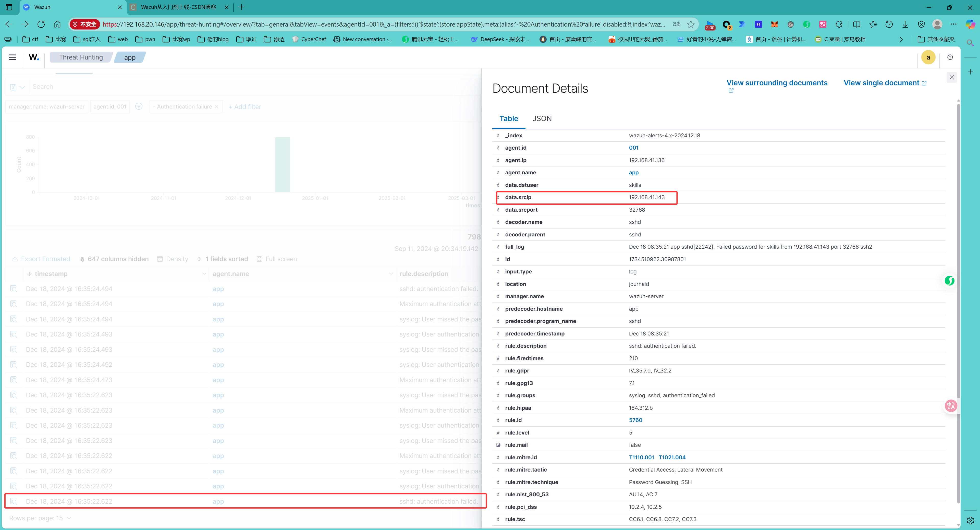
Task: Open browser extensions puzzle icon
Action: point(839,24)
